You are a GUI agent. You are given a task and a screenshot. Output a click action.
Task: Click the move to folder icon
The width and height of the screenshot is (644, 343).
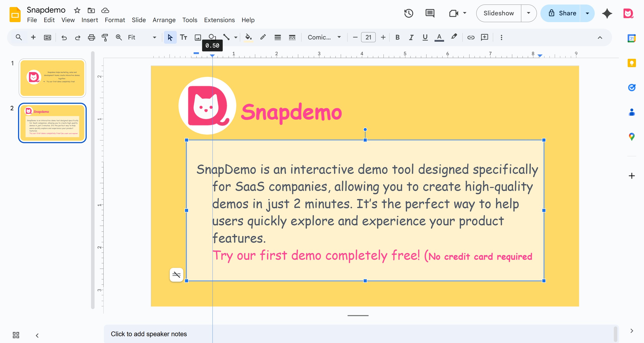pyautogui.click(x=91, y=10)
